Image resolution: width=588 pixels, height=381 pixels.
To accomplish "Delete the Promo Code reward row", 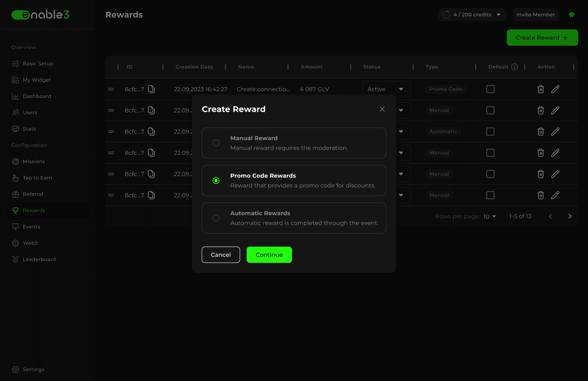I will 541,89.
